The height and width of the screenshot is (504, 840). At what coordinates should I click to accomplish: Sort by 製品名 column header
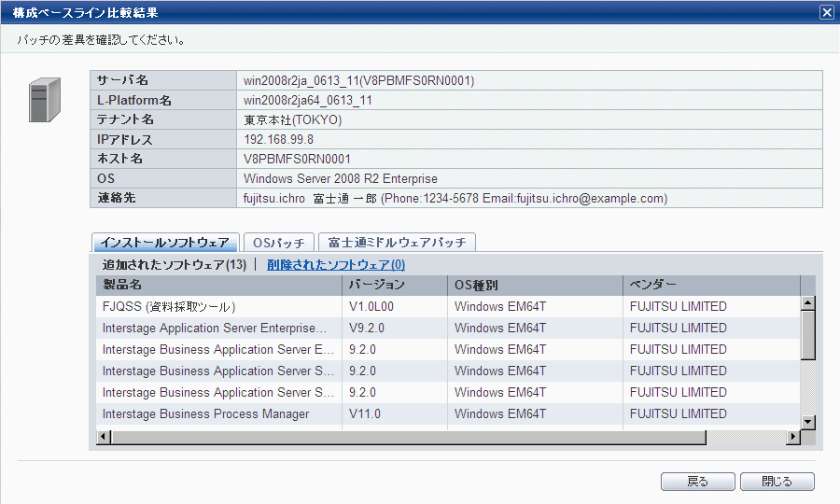[x=218, y=285]
